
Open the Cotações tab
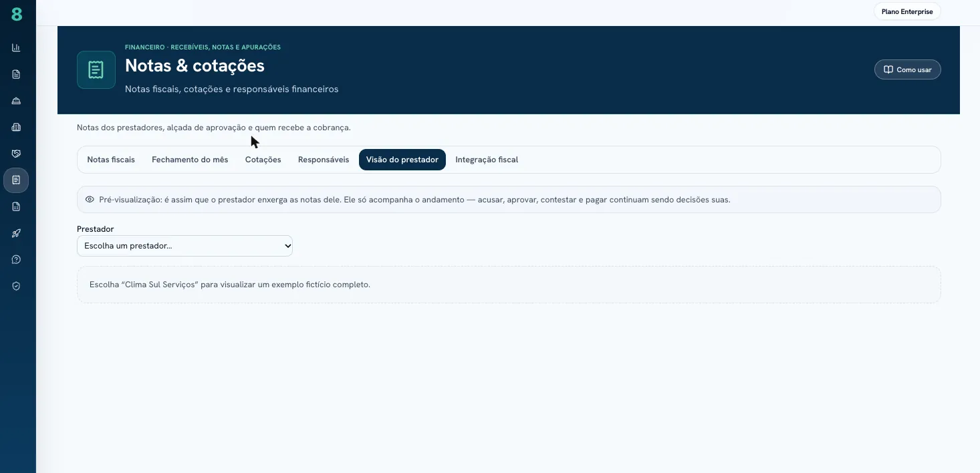click(263, 160)
